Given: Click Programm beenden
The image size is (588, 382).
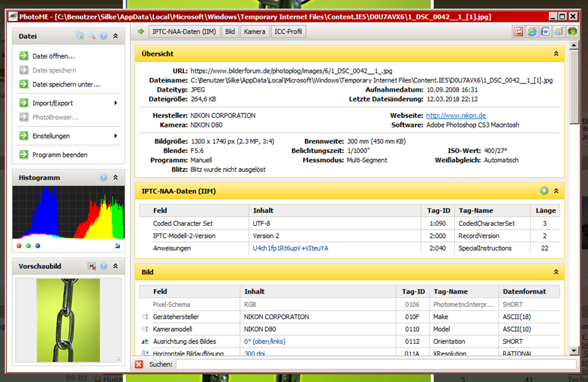Looking at the screenshot, I should click(59, 155).
